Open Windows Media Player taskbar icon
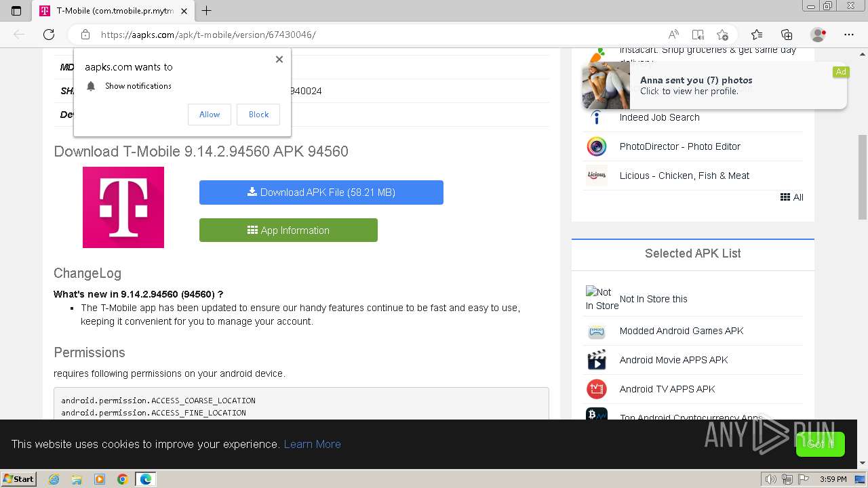This screenshot has width=868, height=488. [x=100, y=479]
